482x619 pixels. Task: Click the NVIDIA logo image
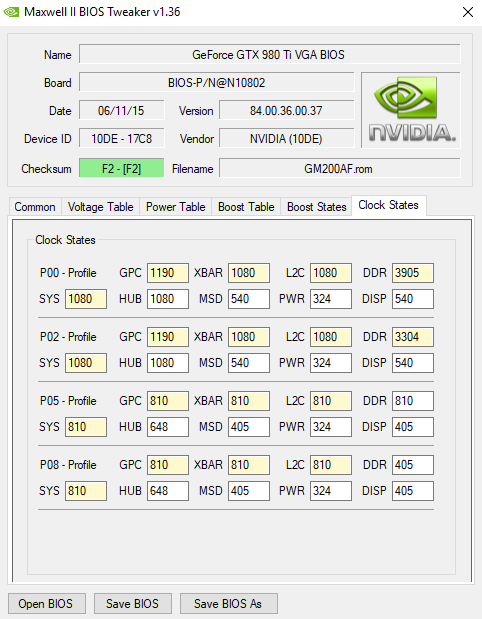pyautogui.click(x=411, y=110)
